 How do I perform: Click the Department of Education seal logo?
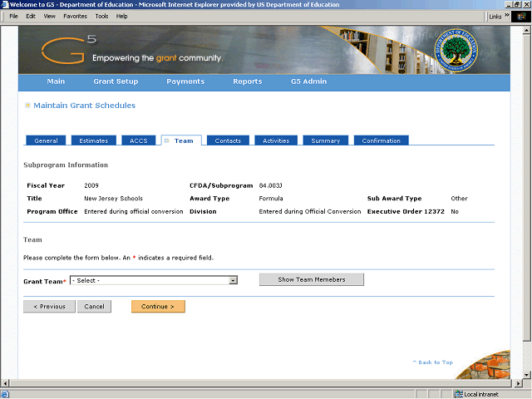456,50
